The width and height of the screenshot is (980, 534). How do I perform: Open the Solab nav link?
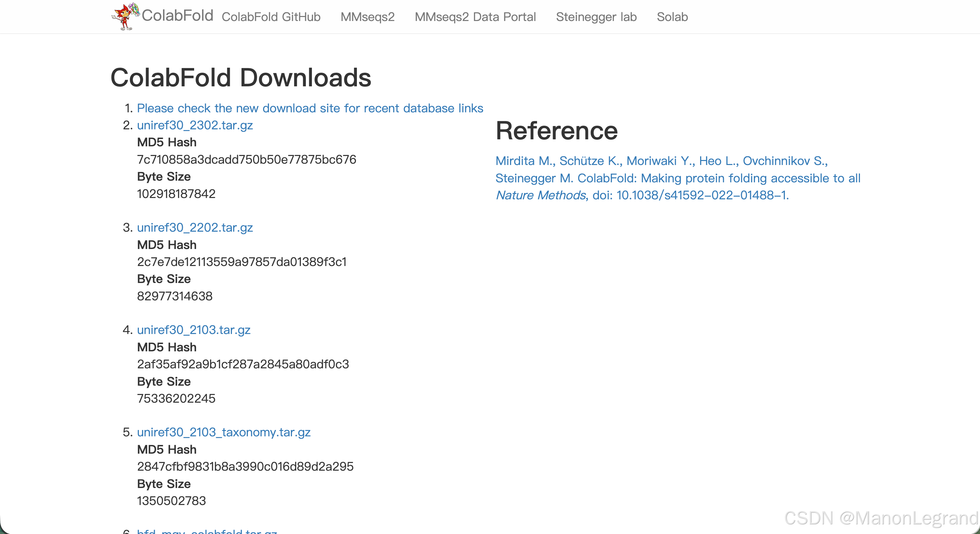[672, 17]
